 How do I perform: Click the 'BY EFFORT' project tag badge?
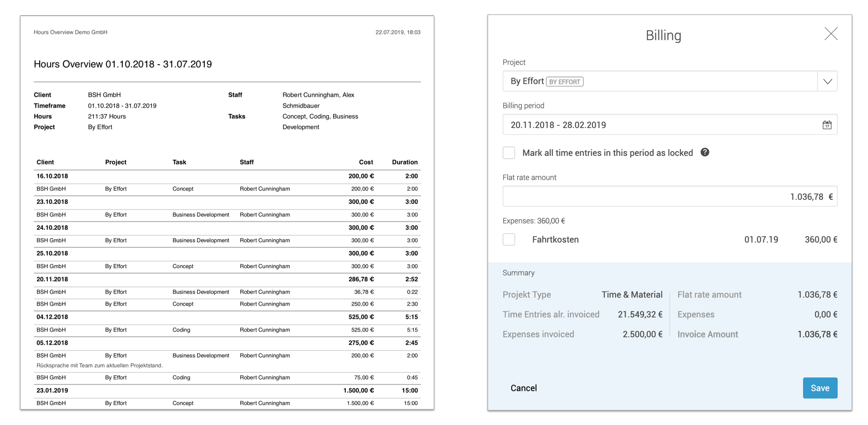pos(565,82)
